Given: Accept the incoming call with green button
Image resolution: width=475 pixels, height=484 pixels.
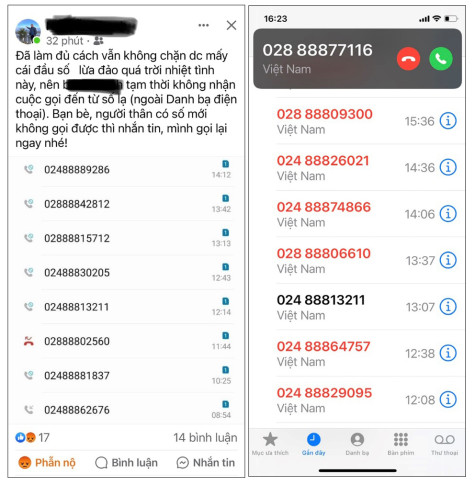Looking at the screenshot, I should (x=441, y=59).
